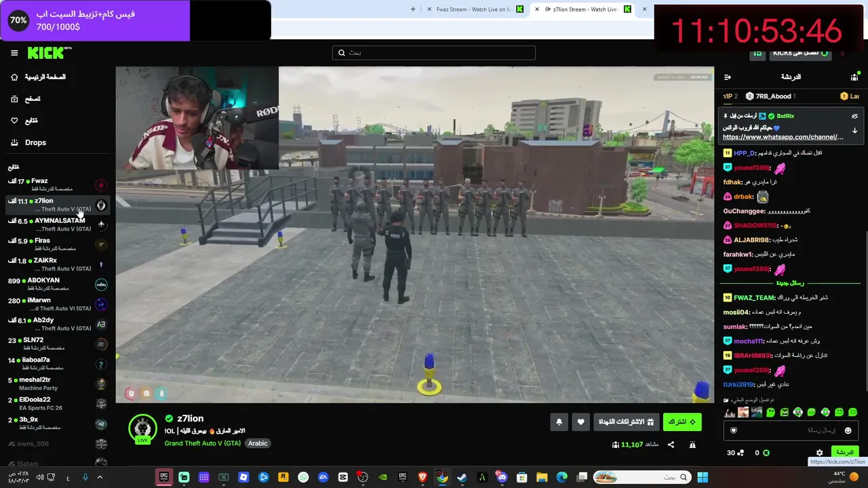This screenshot has height=488, width=868.
Task: Open the Windows Start menu
Action: coord(703,477)
